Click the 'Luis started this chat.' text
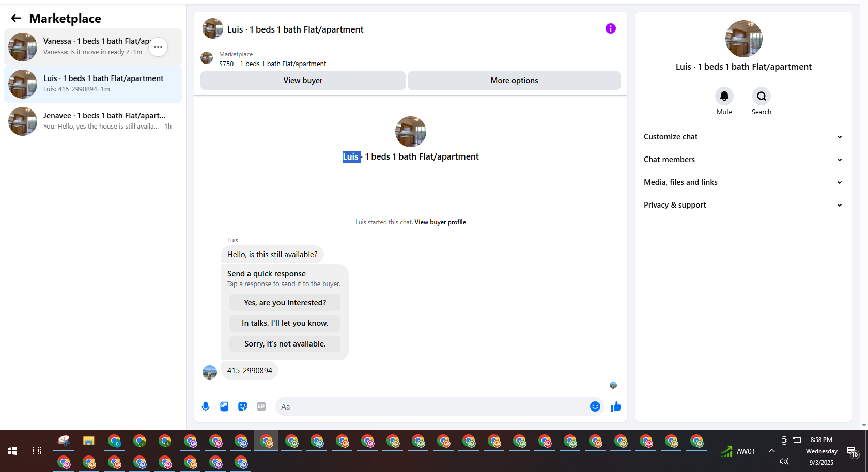Screen dimensions: 868x472 click(x=384, y=222)
